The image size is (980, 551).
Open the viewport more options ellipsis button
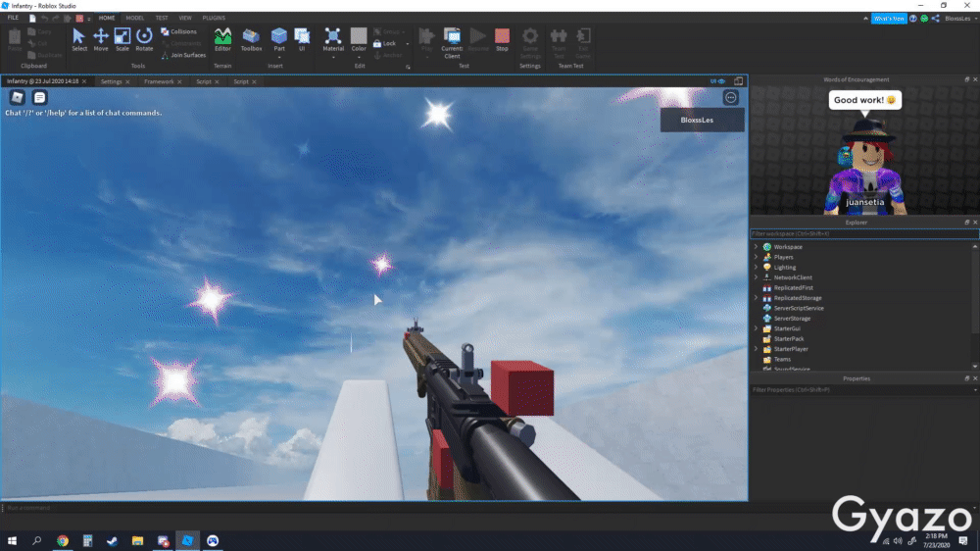click(731, 98)
